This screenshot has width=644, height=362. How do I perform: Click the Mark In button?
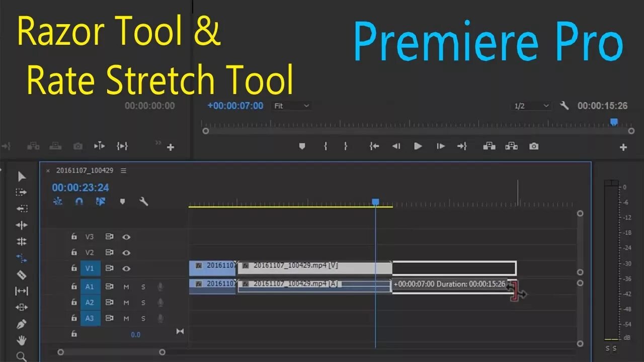326,146
